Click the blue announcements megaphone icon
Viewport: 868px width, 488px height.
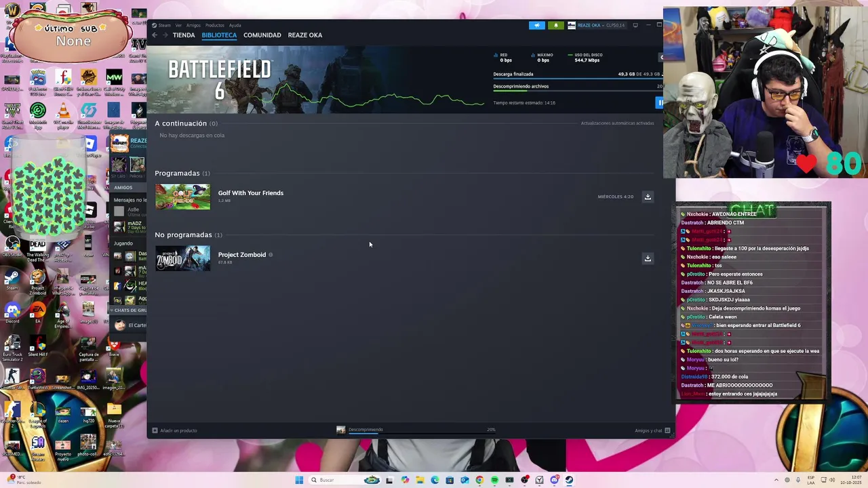(x=537, y=25)
